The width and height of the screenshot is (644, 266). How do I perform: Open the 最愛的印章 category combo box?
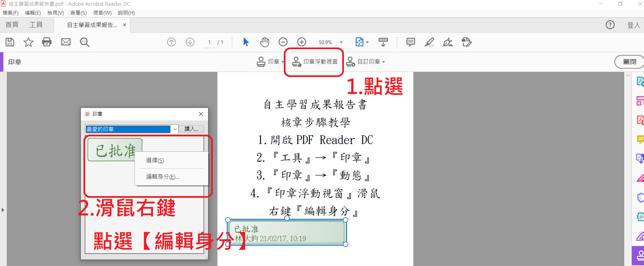point(131,129)
